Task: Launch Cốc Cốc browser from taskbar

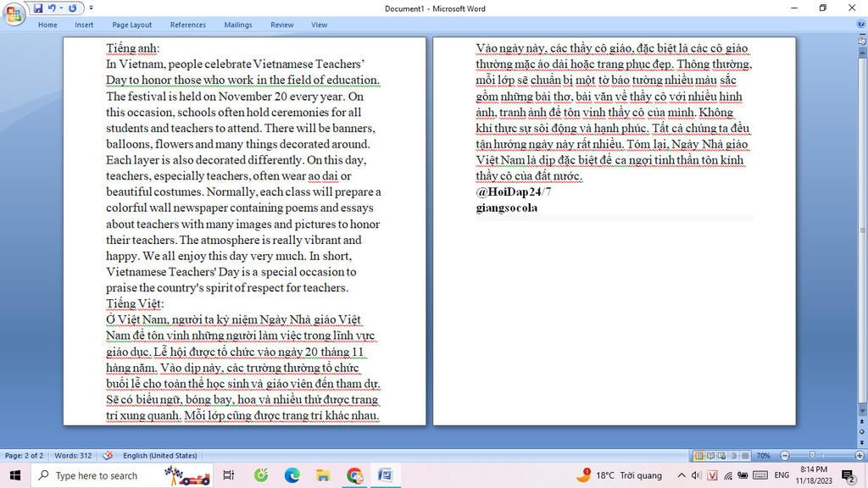Action: (261, 475)
